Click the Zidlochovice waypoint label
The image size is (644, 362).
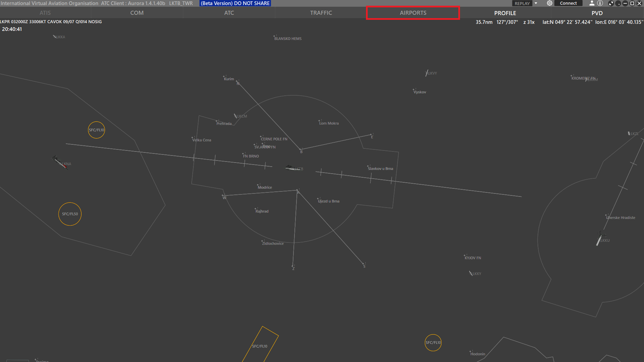pos(273,243)
